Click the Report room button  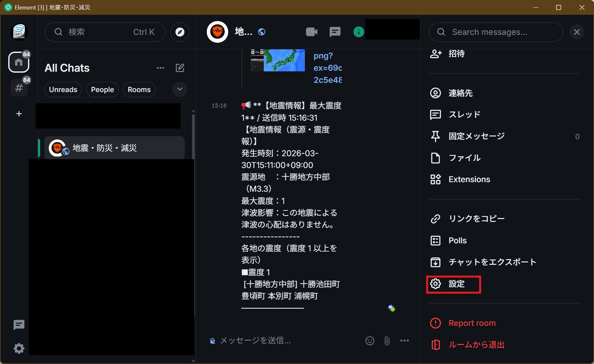coord(472,323)
